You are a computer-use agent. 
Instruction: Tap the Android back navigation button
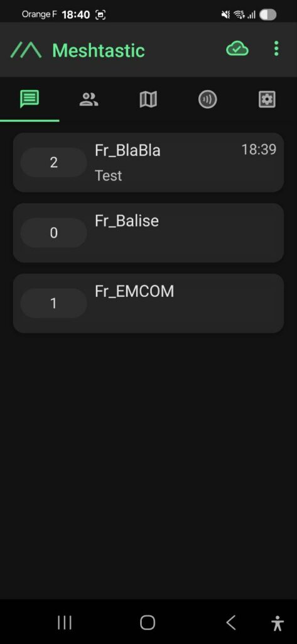point(231,623)
